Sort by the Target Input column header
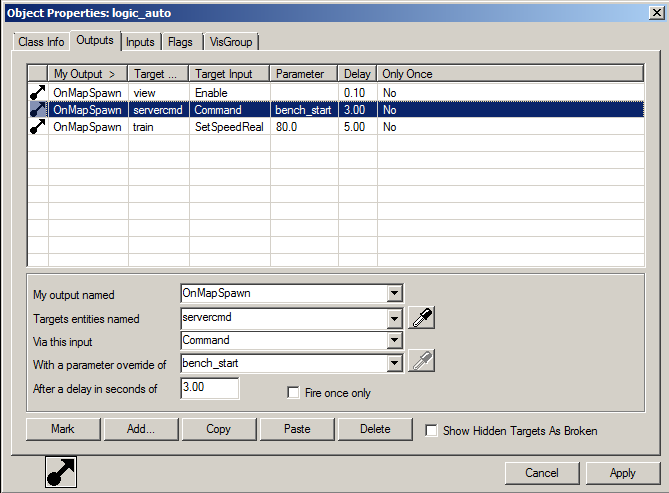 229,74
